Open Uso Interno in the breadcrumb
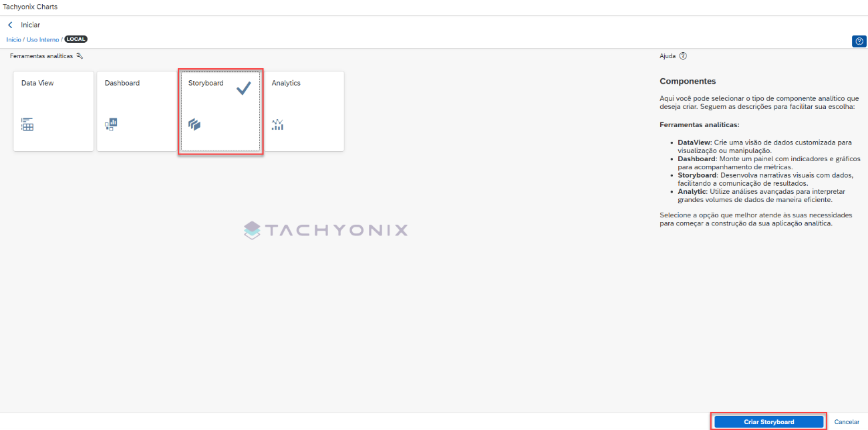868x430 pixels. click(x=43, y=40)
